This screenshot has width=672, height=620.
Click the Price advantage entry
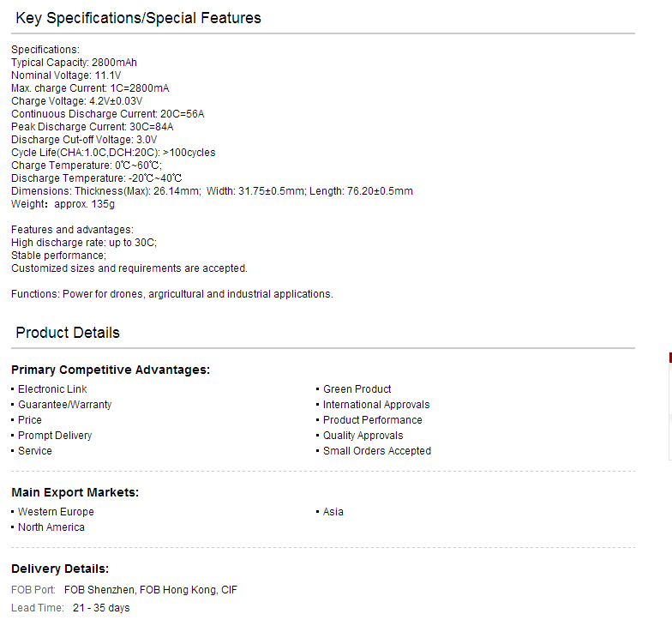(29, 420)
